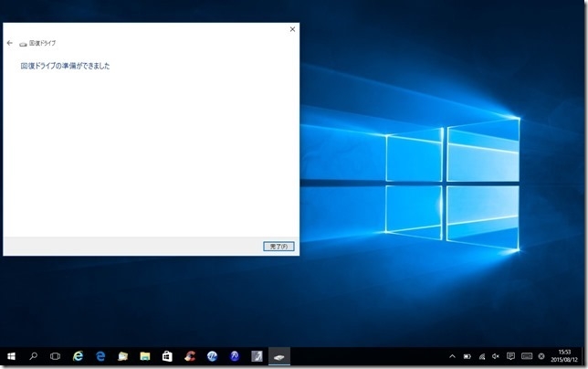Expand hidden system tray icons
Viewport: 588px width, 369px height.
[452, 356]
